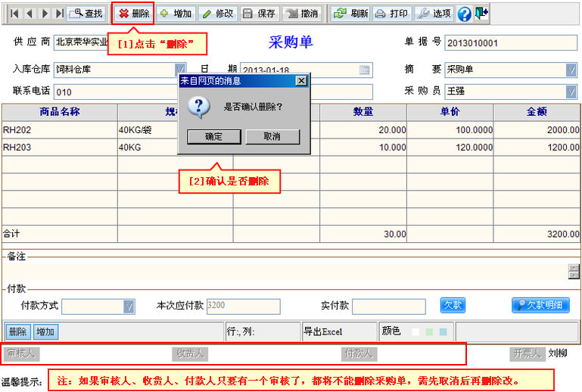The height and width of the screenshot is (392, 582).
Task: Expand the 付款方式 payment method dropdown
Action: [x=129, y=306]
